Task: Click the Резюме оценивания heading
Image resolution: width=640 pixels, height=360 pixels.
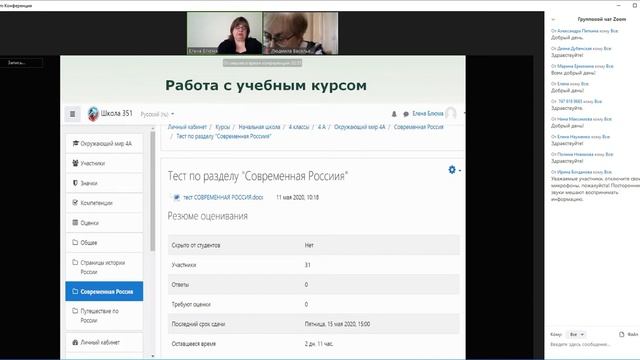Action: click(x=208, y=216)
